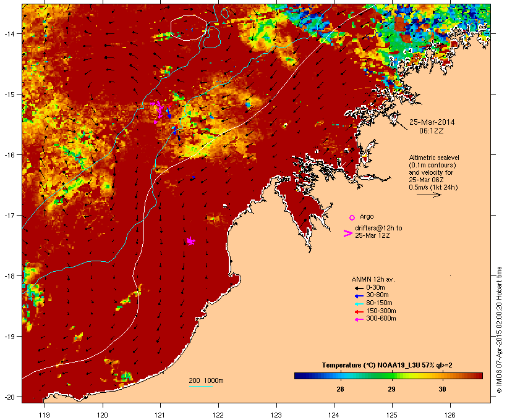Click the black 0-30m legend arrow
This screenshot has width=507, height=420.
coord(359,288)
